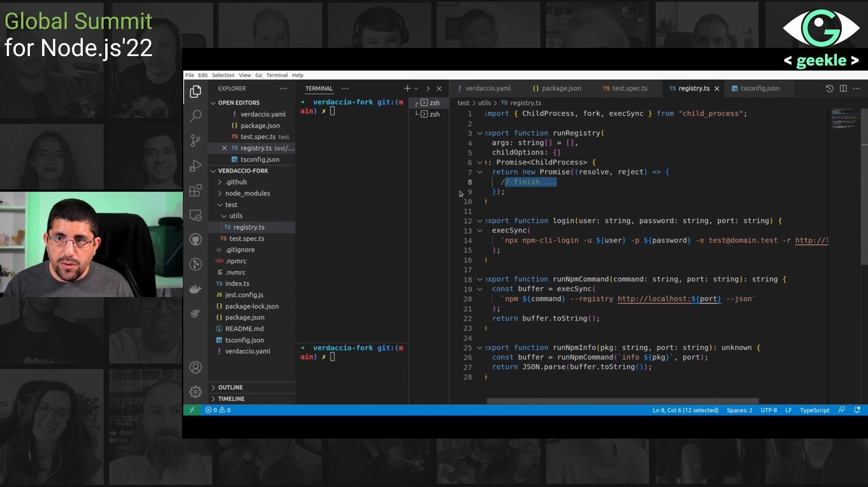Click the remote window status bar icon
868x487 pixels.
192,410
